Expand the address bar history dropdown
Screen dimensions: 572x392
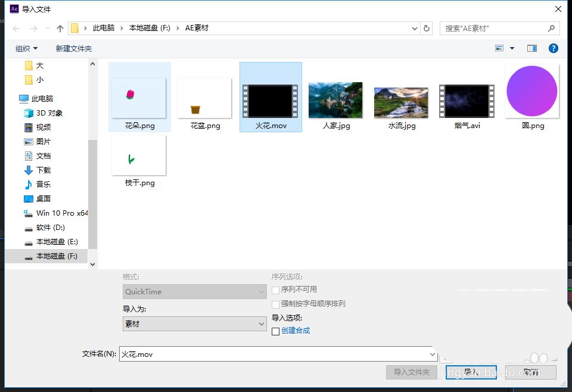point(415,28)
